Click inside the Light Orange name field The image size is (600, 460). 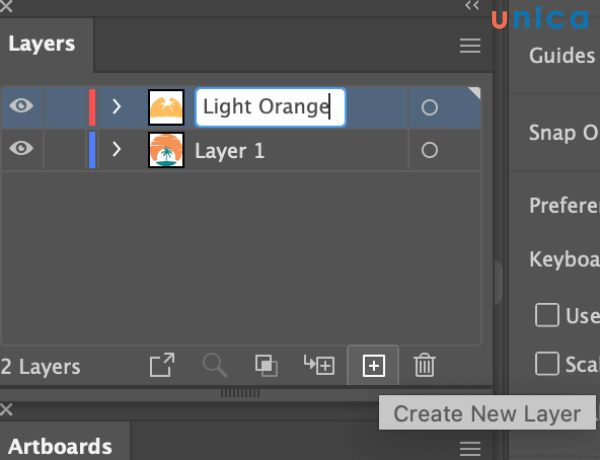point(270,107)
